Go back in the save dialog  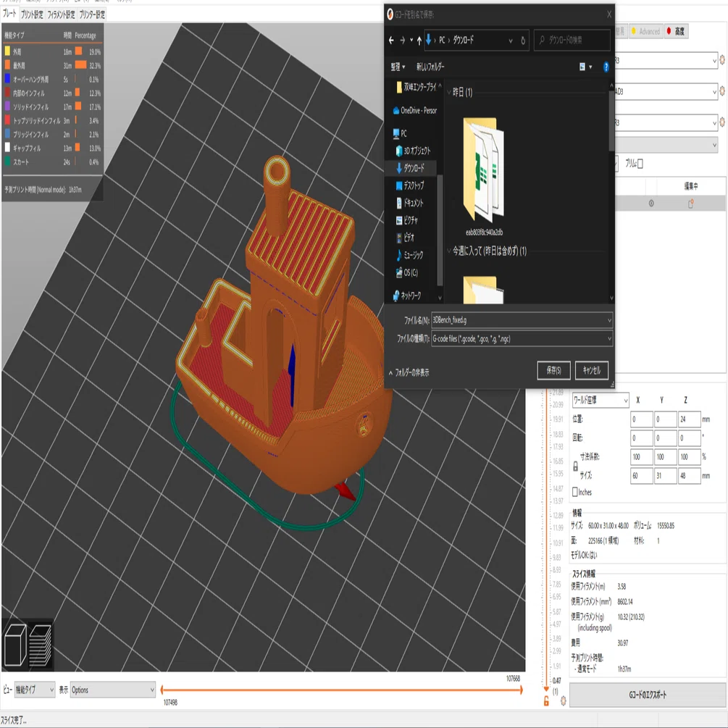point(391,41)
